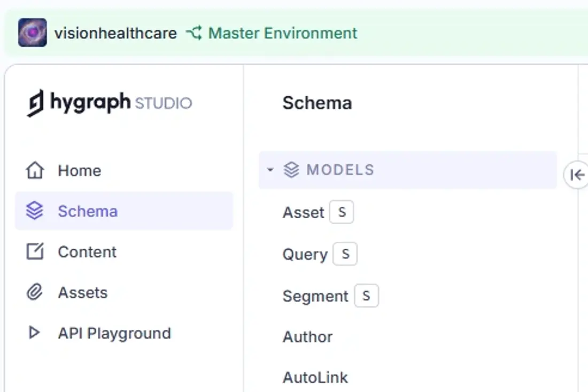Click the Content edit icon
The image size is (588, 392).
pyautogui.click(x=35, y=251)
